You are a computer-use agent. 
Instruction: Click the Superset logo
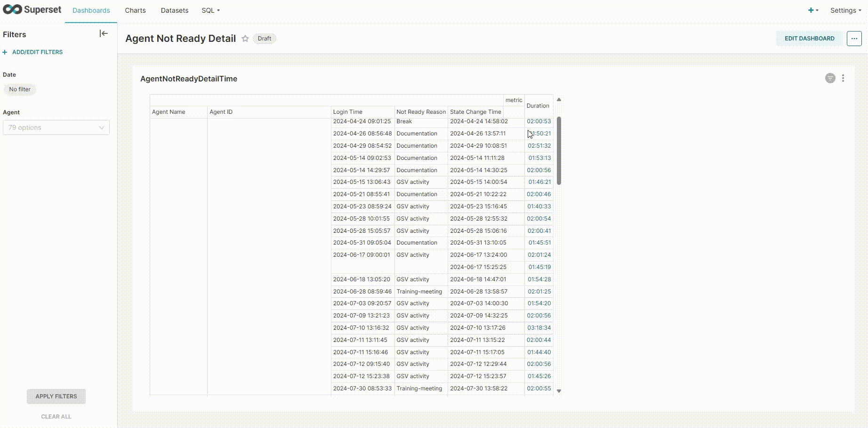pos(32,10)
